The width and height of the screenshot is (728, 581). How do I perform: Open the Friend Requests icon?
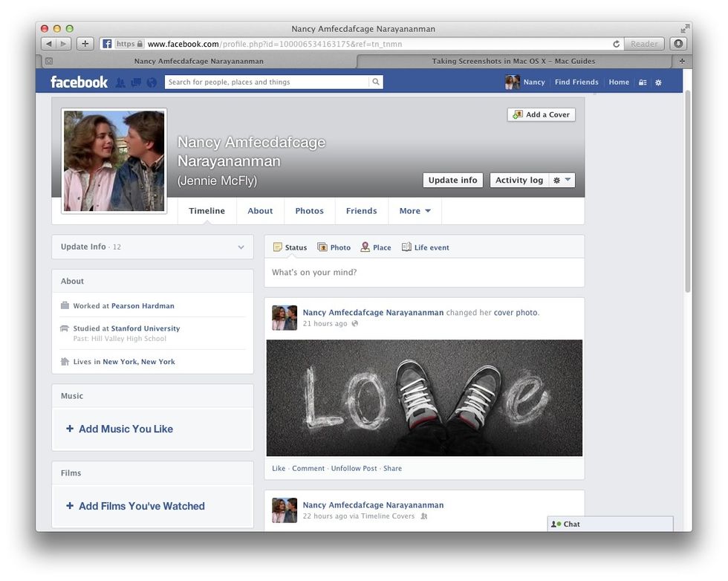[120, 82]
